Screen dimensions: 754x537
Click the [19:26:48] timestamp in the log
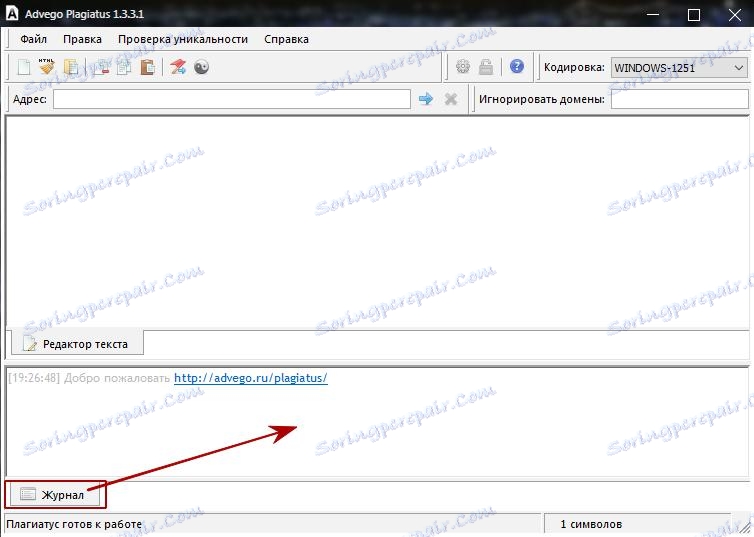coord(34,378)
